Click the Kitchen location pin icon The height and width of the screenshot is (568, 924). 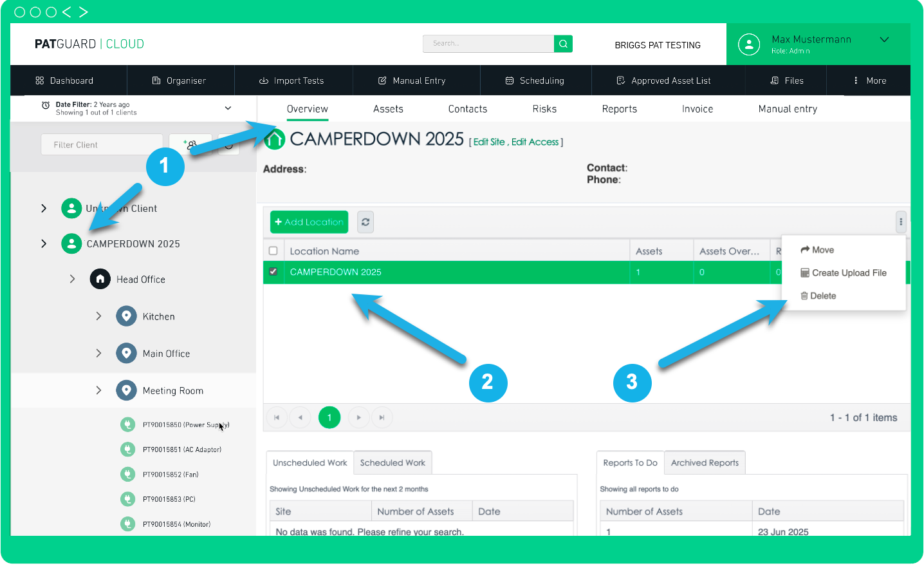[126, 316]
